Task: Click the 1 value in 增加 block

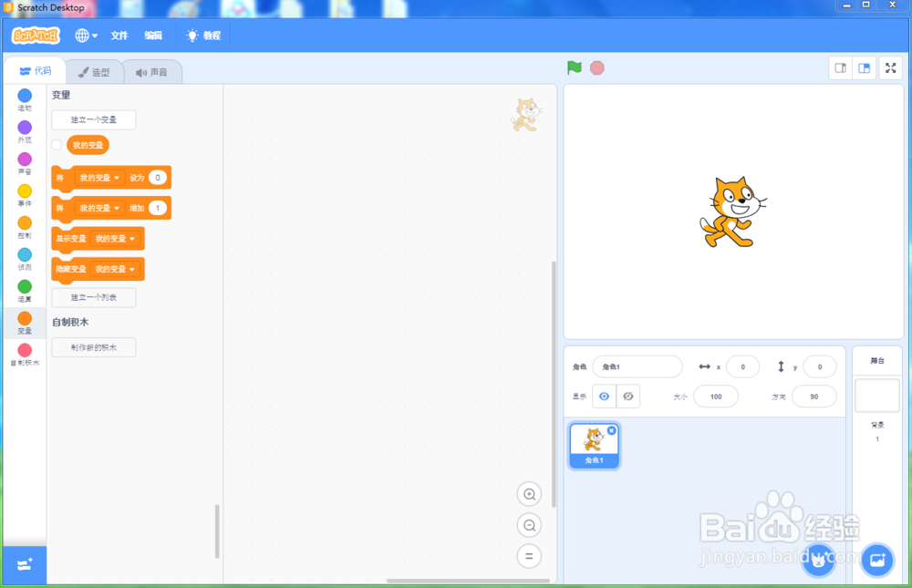Action: [158, 208]
